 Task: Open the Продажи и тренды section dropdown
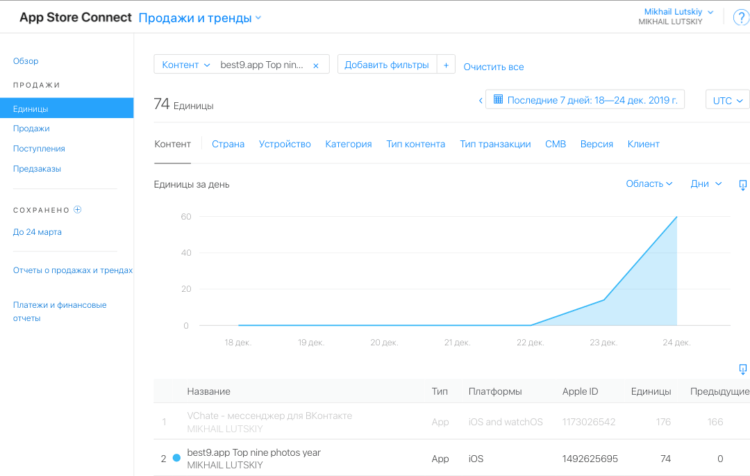[199, 18]
